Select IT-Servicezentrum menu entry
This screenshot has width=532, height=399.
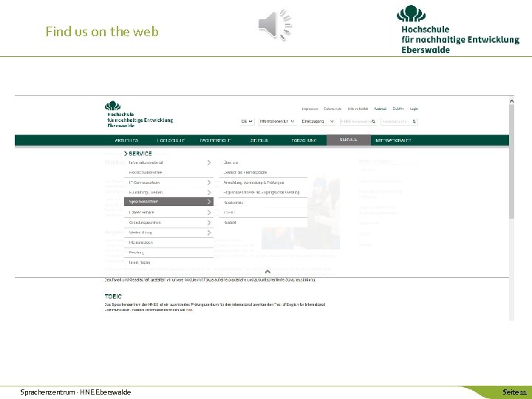tap(144, 183)
